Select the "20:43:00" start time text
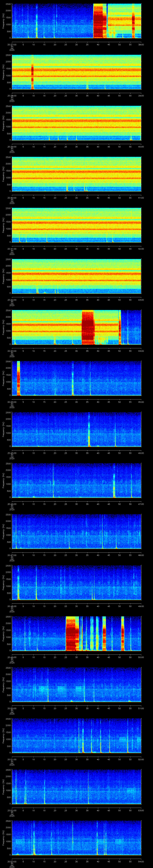This screenshot has width=153, height=868. [x=12, y=351]
